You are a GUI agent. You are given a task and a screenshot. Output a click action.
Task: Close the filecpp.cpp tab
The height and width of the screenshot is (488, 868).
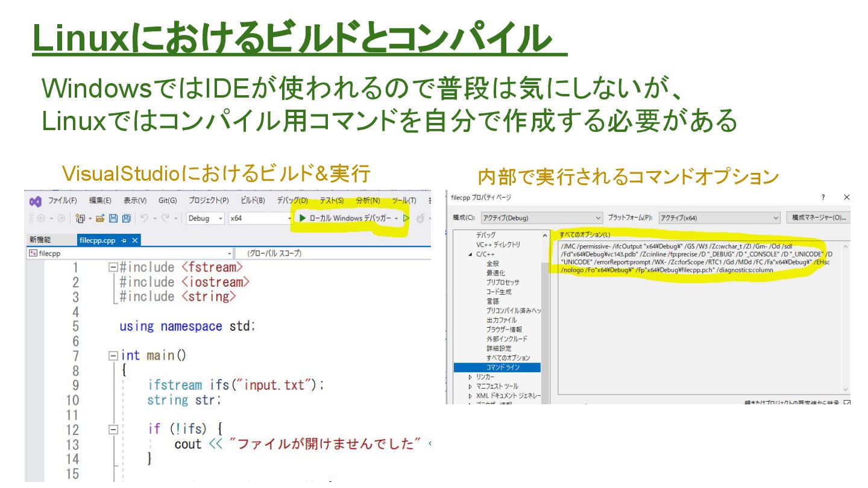[x=135, y=240]
